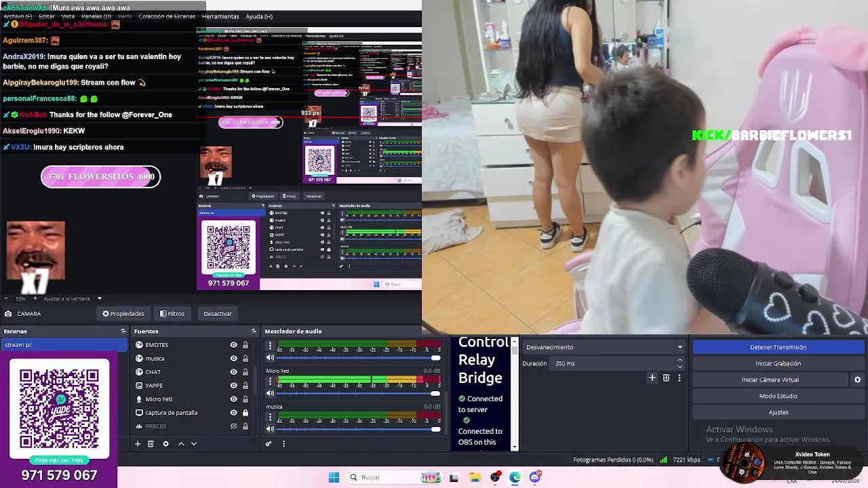868x488 pixels.
Task: Switch to Modo Estudio
Action: [x=778, y=396]
